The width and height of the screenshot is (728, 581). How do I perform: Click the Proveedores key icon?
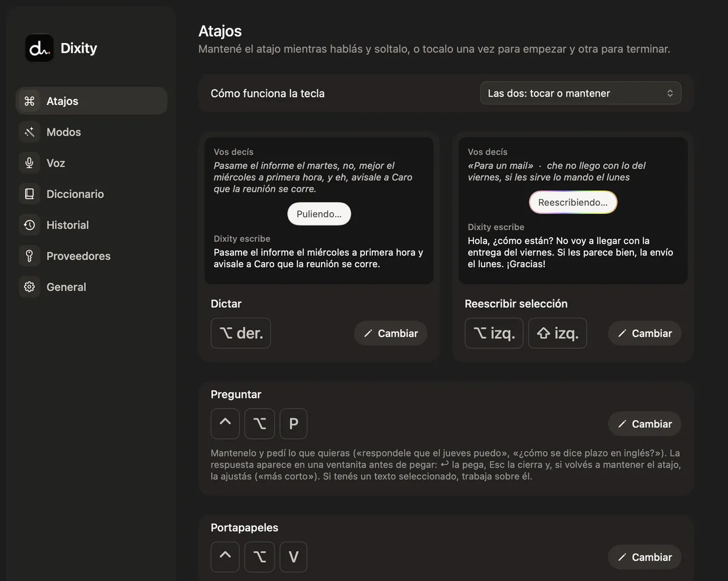point(29,256)
